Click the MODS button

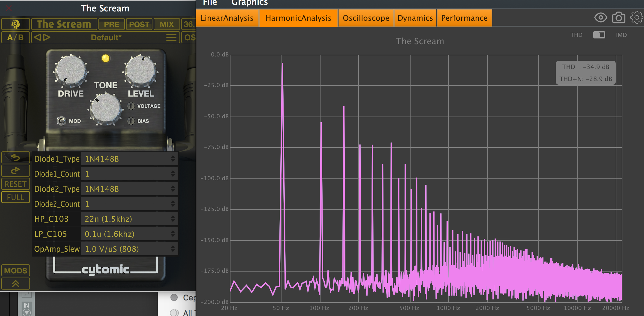pos(16,270)
